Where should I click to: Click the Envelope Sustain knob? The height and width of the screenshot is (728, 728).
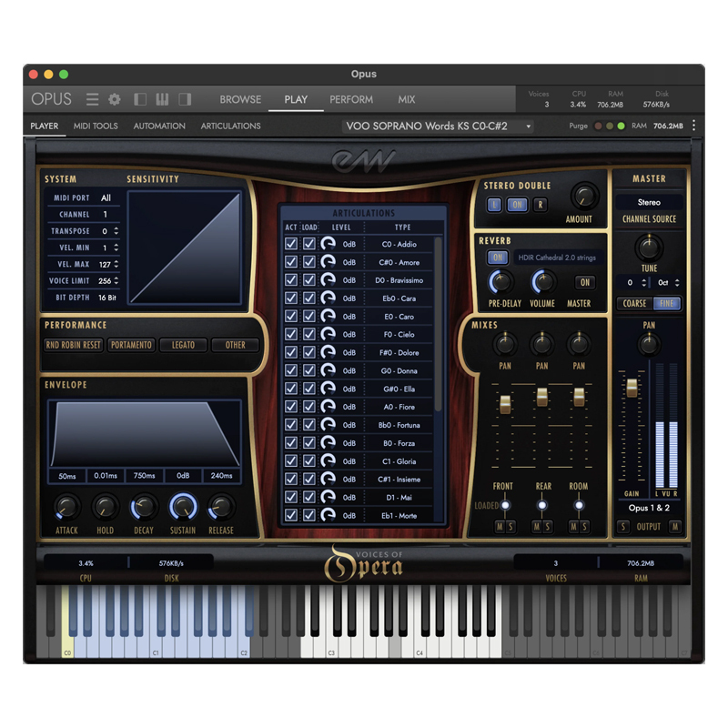(x=183, y=507)
